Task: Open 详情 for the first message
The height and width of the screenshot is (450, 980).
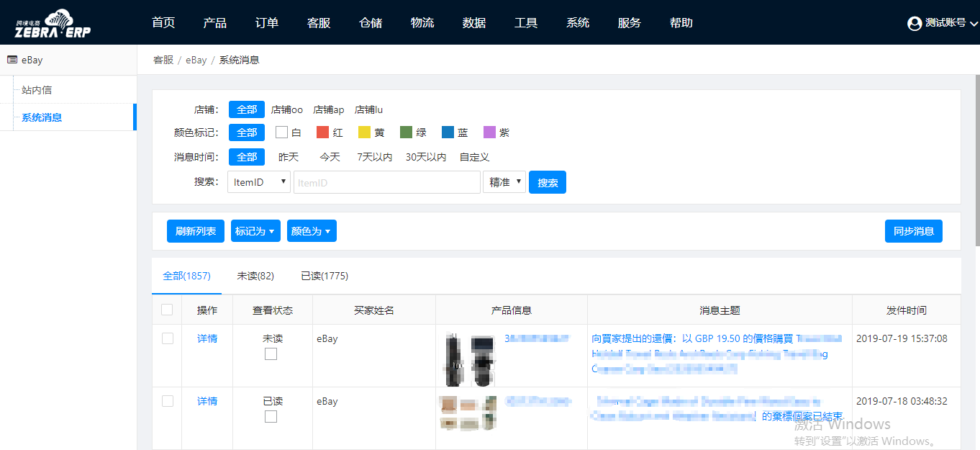Action: [207, 338]
